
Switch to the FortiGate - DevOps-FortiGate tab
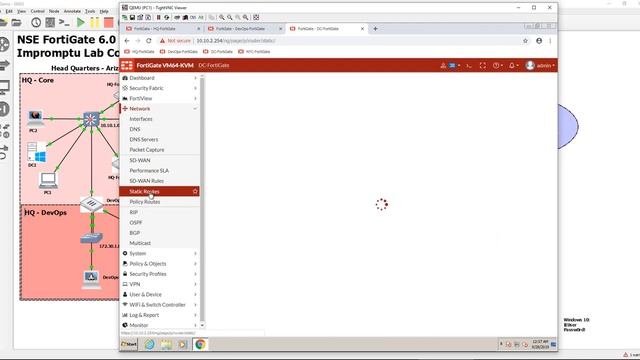244,29
